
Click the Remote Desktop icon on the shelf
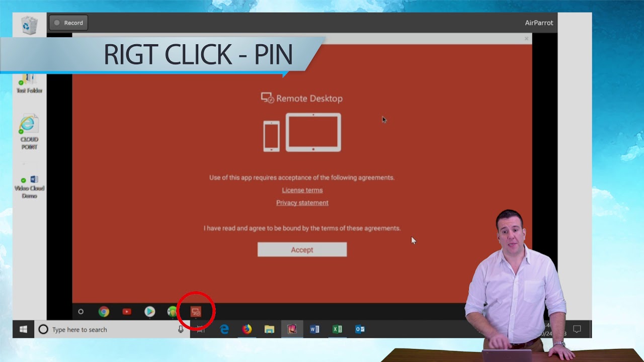tap(196, 312)
